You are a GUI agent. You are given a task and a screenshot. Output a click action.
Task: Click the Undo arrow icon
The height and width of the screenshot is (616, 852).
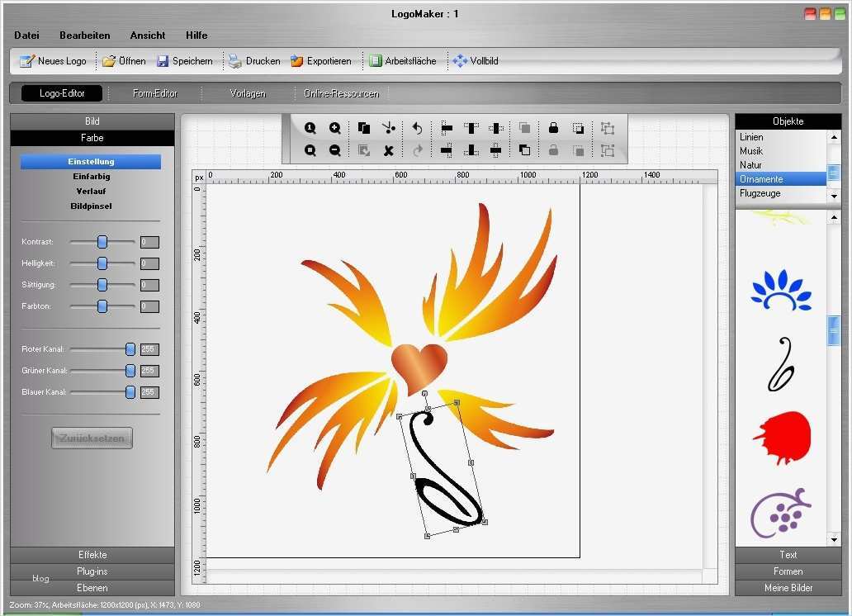419,128
